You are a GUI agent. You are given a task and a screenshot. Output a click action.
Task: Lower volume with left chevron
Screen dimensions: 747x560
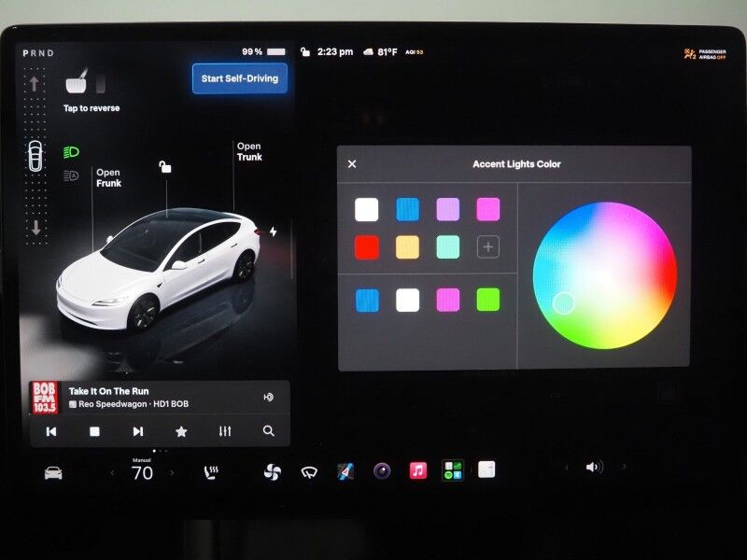click(x=567, y=468)
